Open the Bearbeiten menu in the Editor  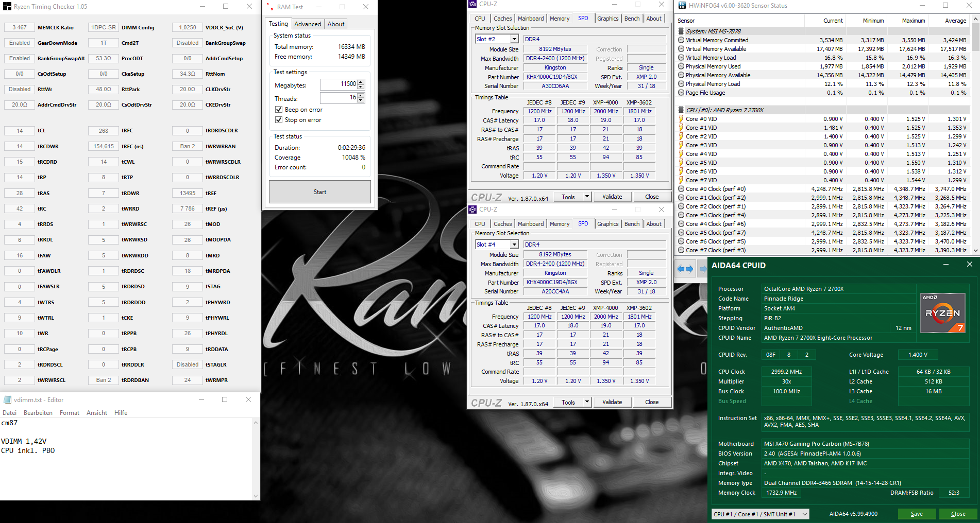(x=38, y=413)
